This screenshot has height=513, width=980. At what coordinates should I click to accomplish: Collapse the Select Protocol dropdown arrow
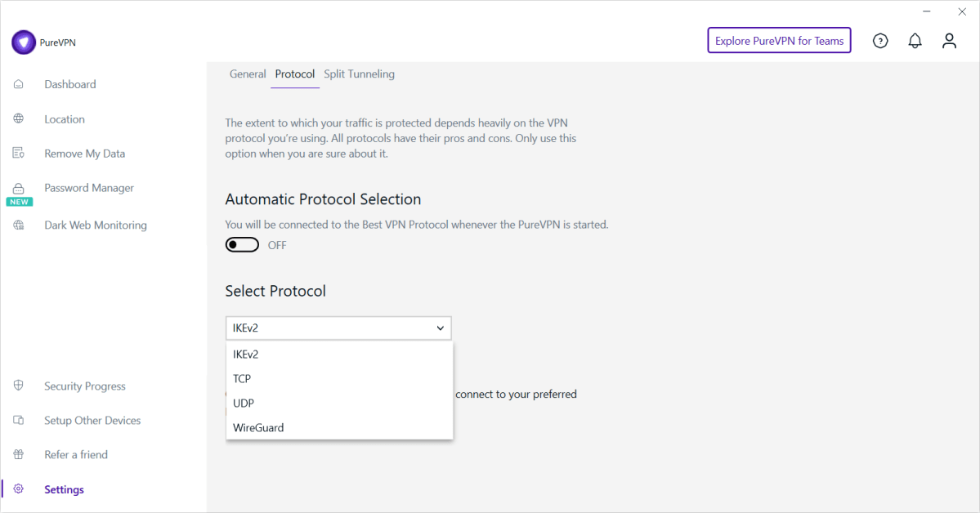(440, 328)
